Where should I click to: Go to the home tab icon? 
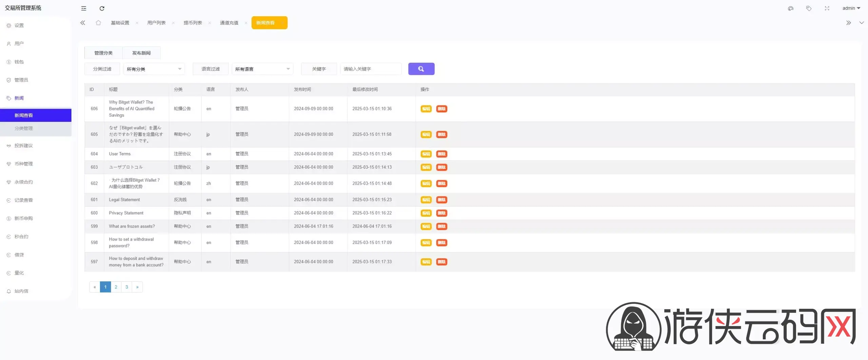(98, 23)
